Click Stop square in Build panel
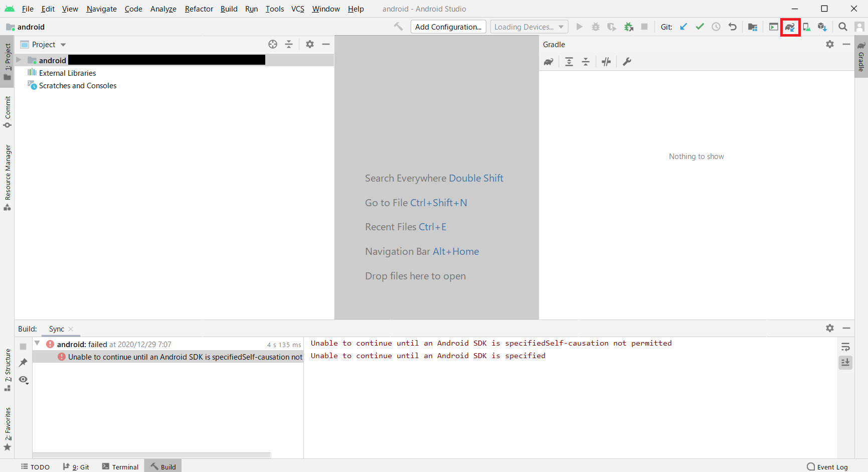Viewport: 868px width, 472px height. click(23, 347)
